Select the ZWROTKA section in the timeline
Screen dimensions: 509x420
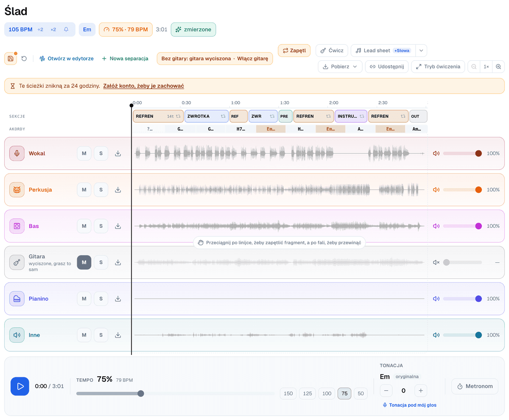tap(207, 116)
